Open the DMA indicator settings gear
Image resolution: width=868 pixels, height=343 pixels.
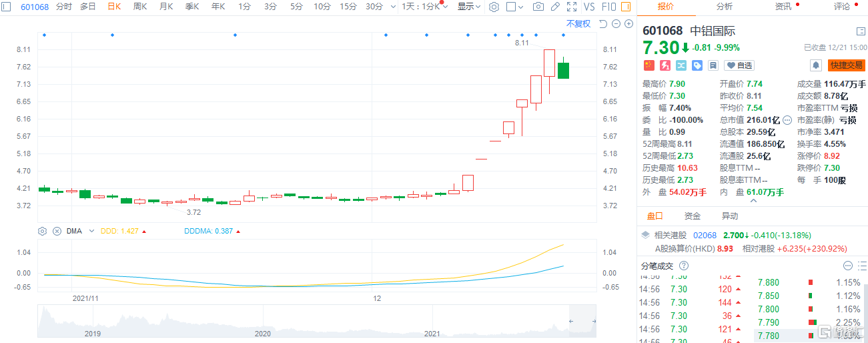43,232
